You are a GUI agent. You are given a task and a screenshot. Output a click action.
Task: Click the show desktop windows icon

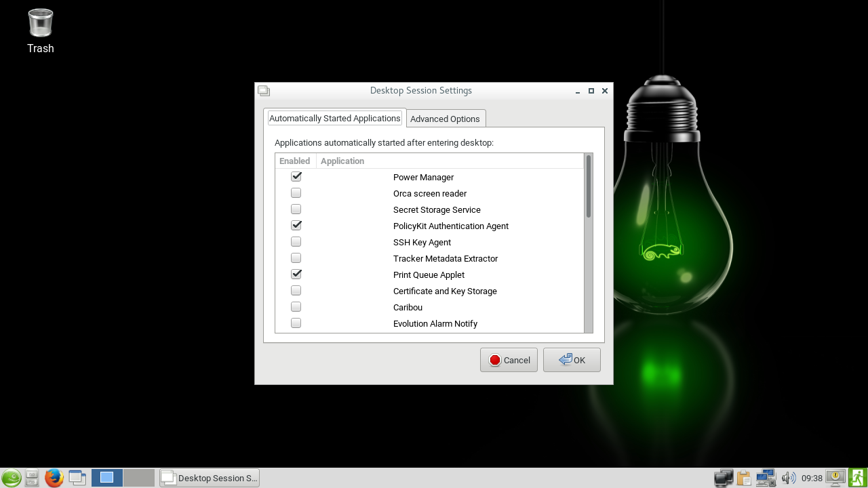(77, 478)
